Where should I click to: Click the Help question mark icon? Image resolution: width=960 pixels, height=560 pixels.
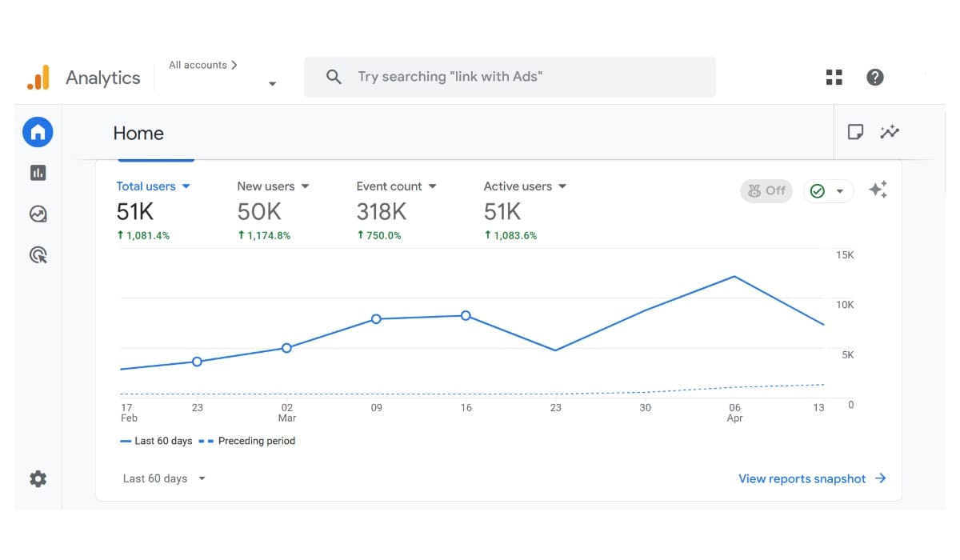click(x=875, y=77)
